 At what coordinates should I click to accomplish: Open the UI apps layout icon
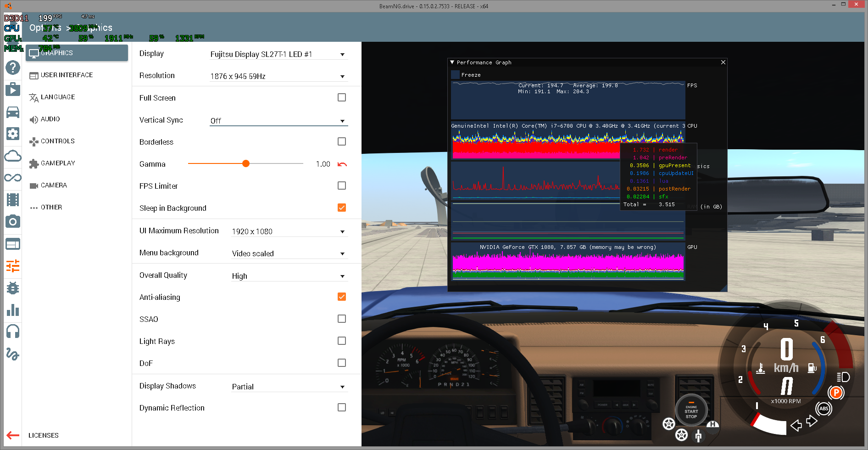coord(13,244)
